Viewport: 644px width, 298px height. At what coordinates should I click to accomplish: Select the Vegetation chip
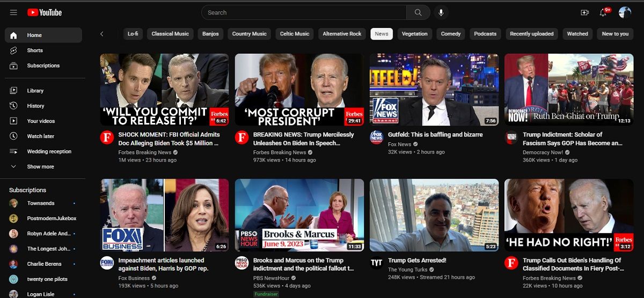coord(414,34)
